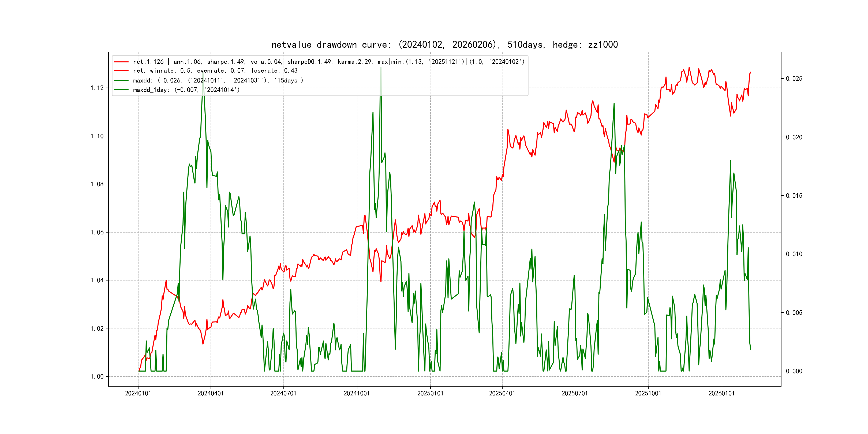Click the winrate legend entry text

[215, 71]
